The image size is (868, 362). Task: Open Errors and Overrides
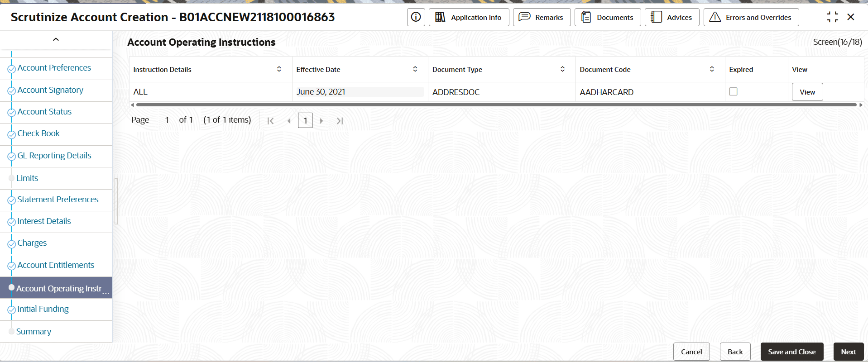click(x=751, y=17)
